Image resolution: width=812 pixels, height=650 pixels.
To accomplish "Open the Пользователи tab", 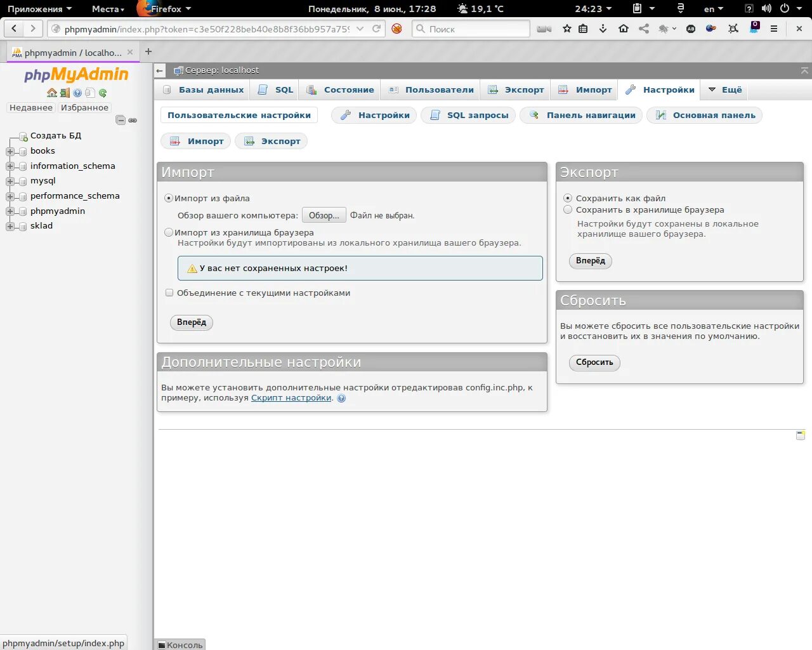I will click(x=431, y=90).
